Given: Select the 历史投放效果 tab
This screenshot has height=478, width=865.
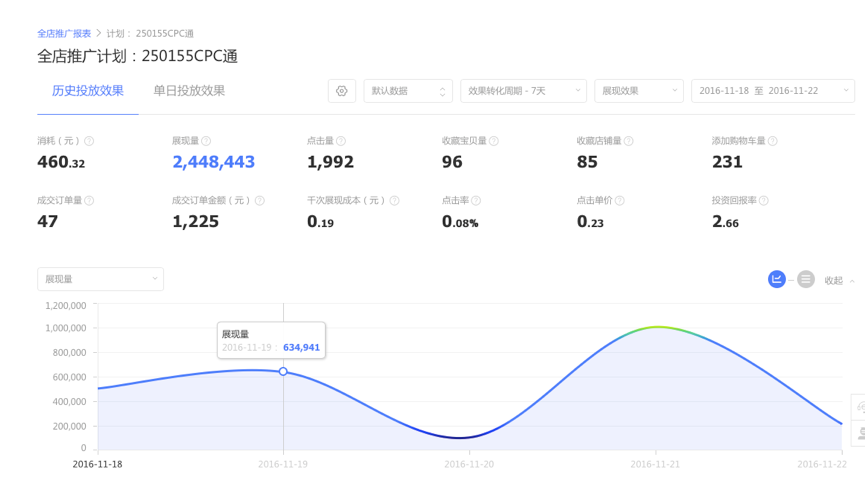Looking at the screenshot, I should pos(88,91).
